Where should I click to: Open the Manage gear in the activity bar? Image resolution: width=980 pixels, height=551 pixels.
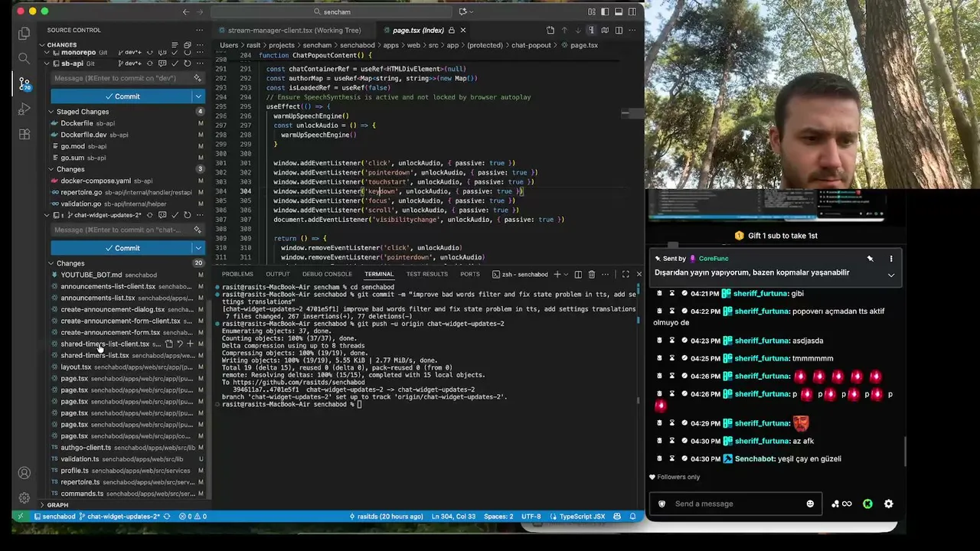point(24,497)
